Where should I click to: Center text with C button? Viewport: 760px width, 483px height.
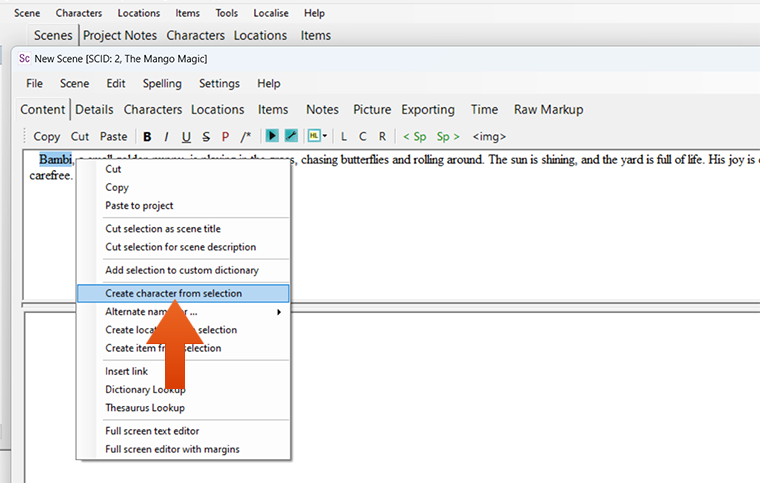click(x=363, y=137)
